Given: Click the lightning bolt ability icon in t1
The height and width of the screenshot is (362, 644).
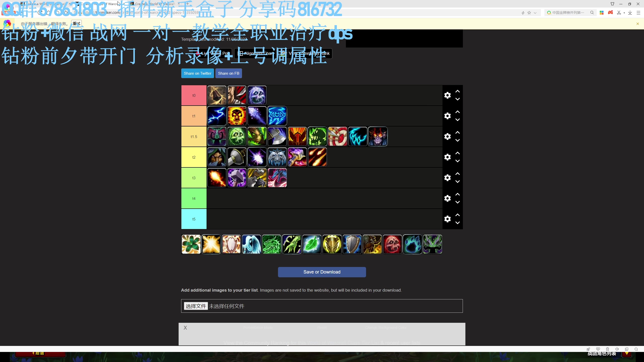Looking at the screenshot, I should coord(216,116).
